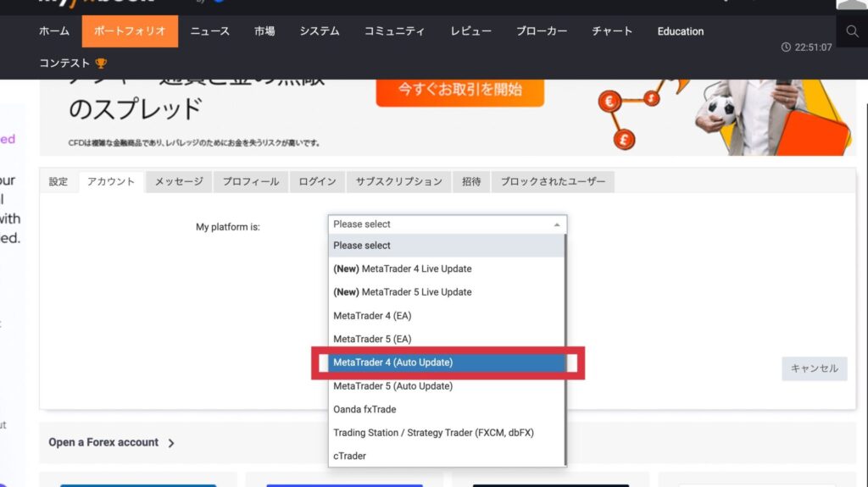Choose cTrader platform option

[x=446, y=456]
